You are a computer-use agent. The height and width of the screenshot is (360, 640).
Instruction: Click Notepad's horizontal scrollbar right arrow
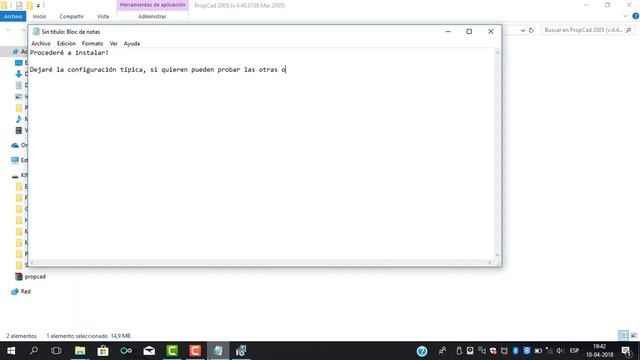click(x=490, y=262)
